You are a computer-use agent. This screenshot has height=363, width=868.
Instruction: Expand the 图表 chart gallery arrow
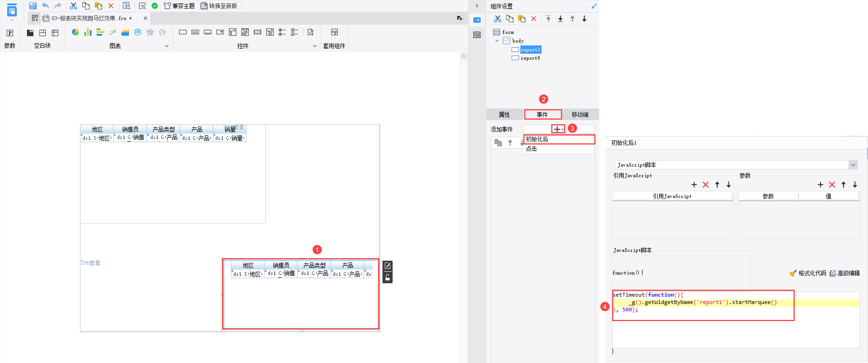[166, 46]
